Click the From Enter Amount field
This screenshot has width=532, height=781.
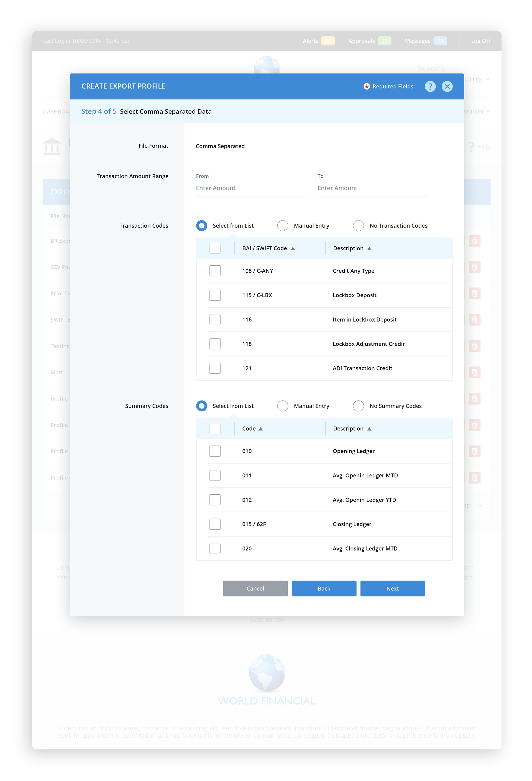coord(250,188)
